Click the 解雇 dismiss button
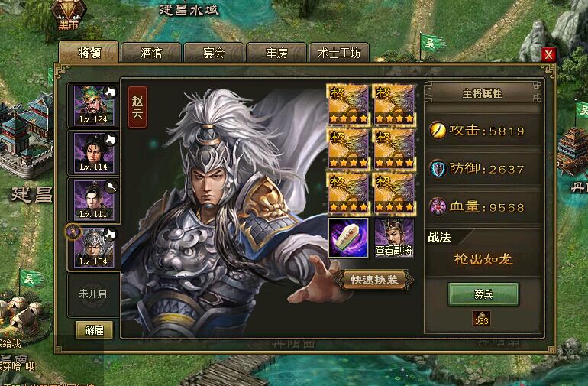This screenshot has height=386, width=588. coord(94,330)
